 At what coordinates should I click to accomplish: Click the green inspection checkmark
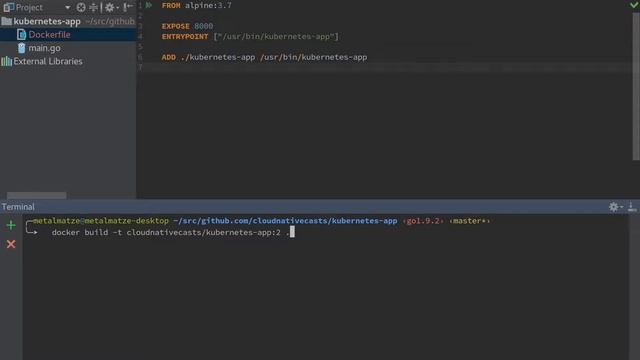634,5
